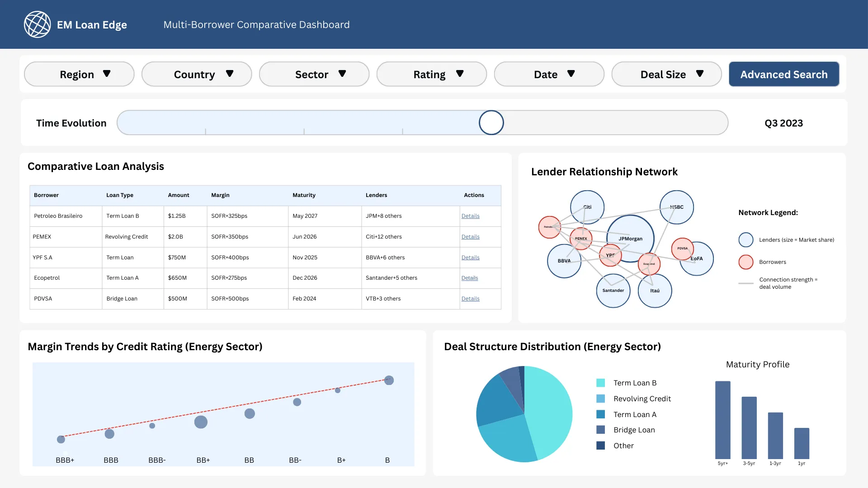Click the third tick mark on the time slider

[402, 131]
